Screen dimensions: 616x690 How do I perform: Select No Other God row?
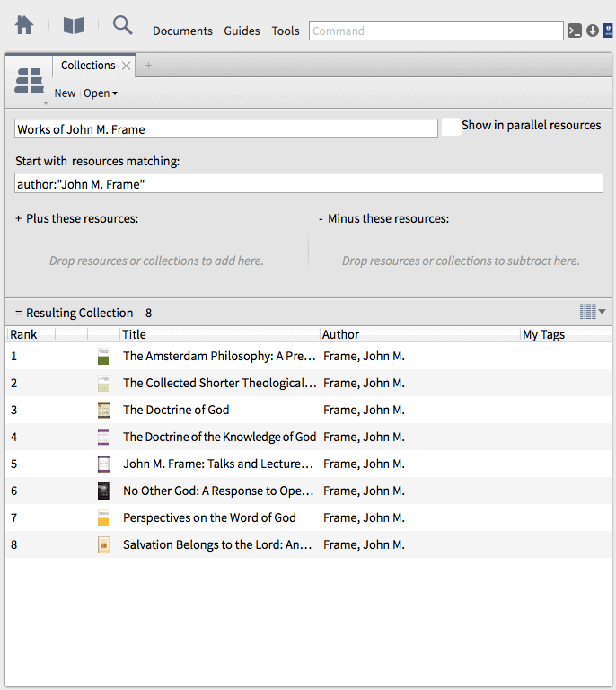click(219, 491)
